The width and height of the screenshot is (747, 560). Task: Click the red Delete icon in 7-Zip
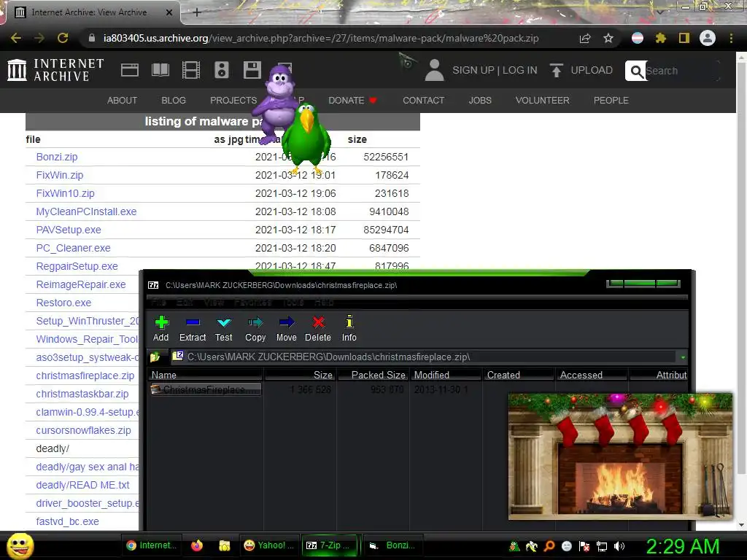(318, 322)
